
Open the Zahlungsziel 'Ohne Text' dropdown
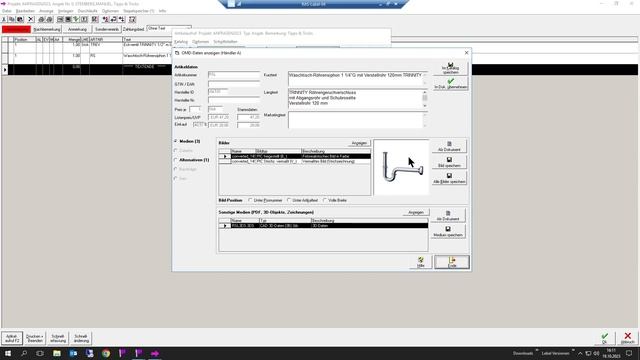(x=169, y=29)
